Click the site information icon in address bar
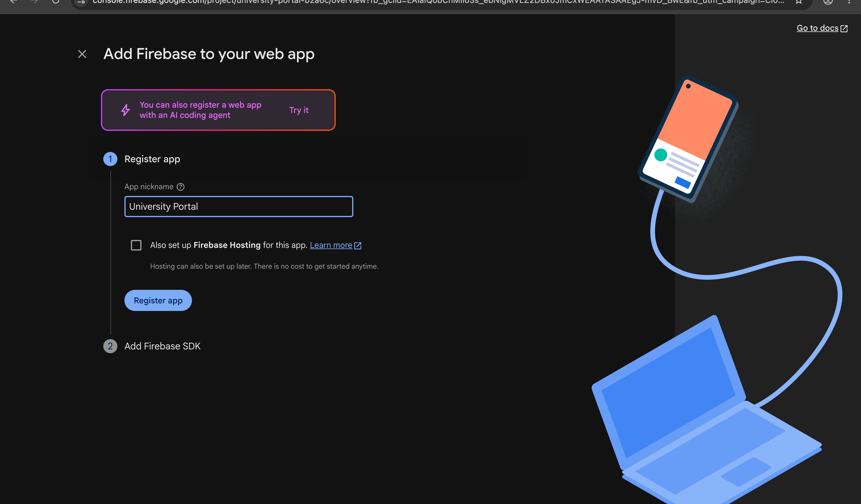The image size is (861, 504). [81, 2]
